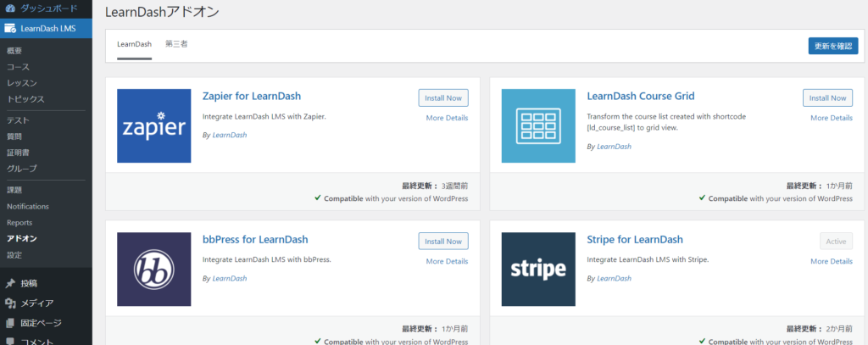Open トピックス in the sidebar

click(25, 99)
